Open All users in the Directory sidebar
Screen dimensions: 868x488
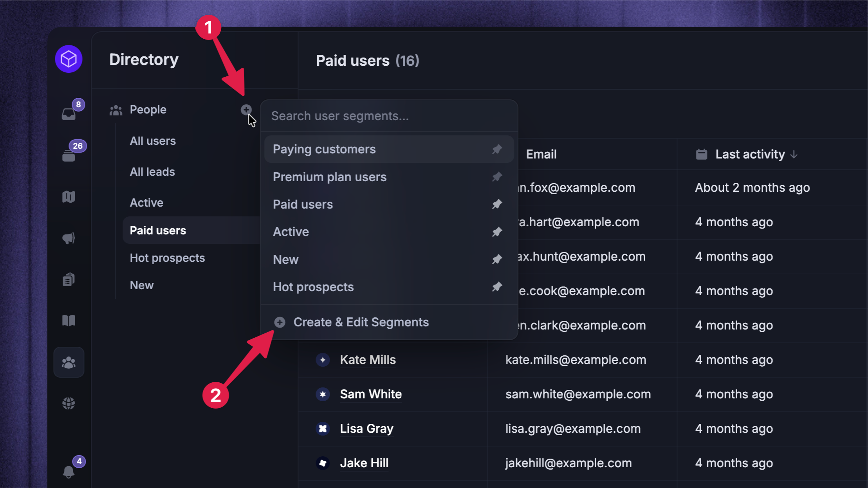(153, 141)
